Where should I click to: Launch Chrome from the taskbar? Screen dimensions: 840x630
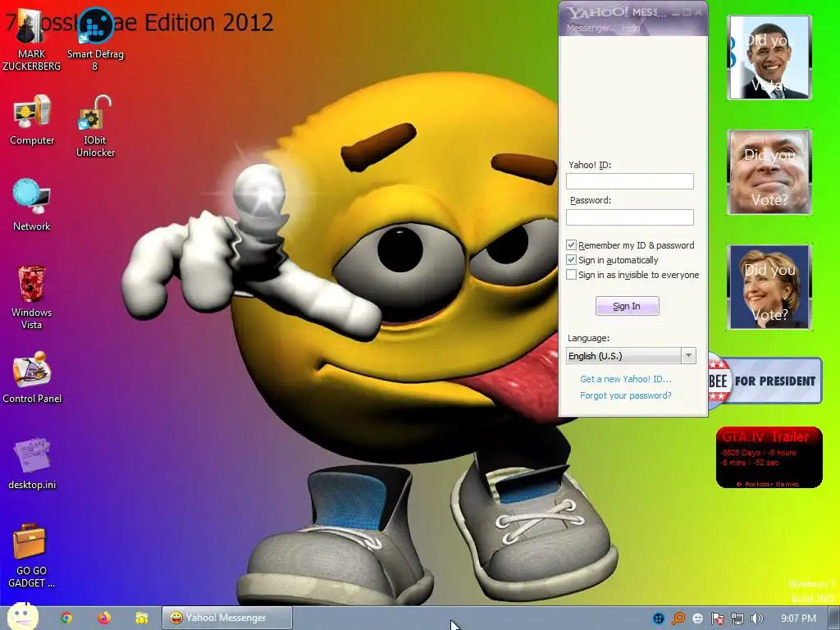click(66, 618)
